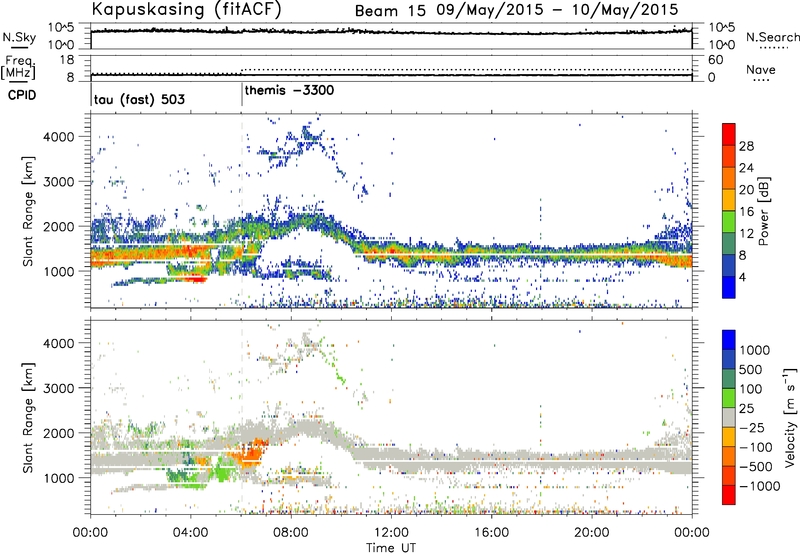
Task: Click the 'Kapuskasing (fitACF)' title text
Action: [186, 9]
